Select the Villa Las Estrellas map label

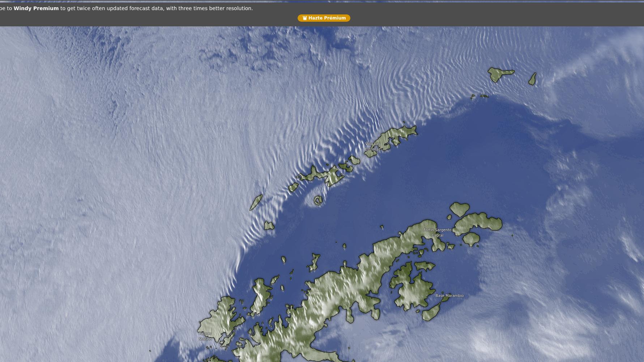pyautogui.click(x=372, y=147)
